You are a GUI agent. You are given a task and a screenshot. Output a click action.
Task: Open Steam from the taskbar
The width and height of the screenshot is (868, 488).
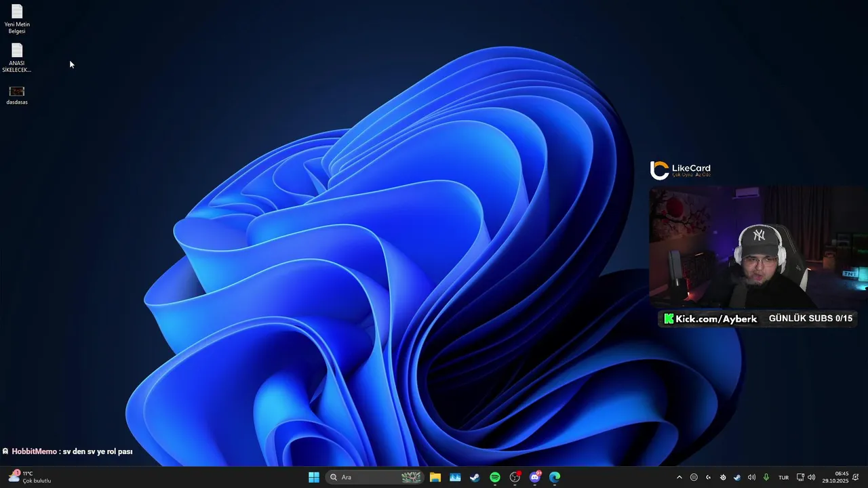coord(475,477)
